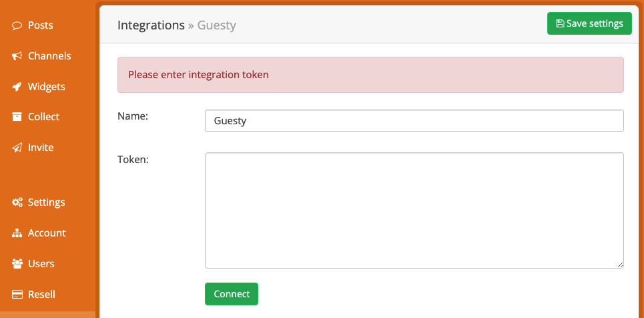This screenshot has height=318, width=644.
Task: Click the Save settings button text
Action: (595, 23)
